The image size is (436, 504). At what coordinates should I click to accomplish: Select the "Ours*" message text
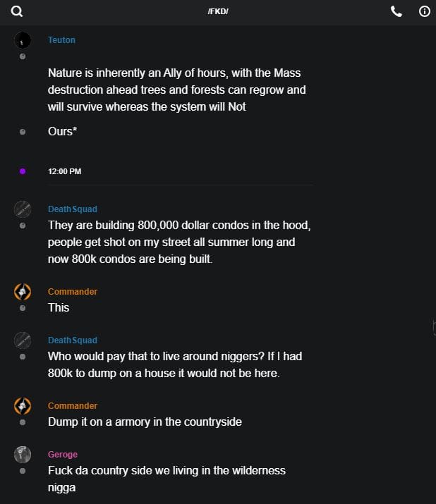click(61, 131)
